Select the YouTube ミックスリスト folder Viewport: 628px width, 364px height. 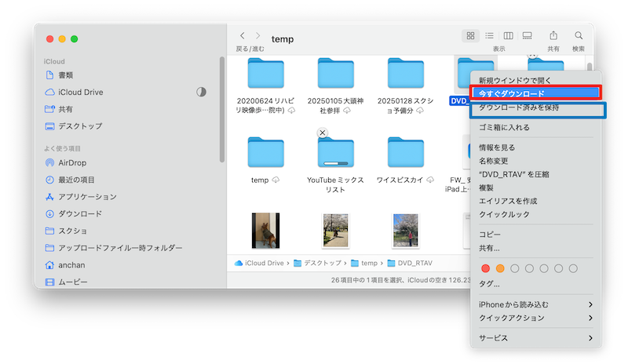click(336, 152)
